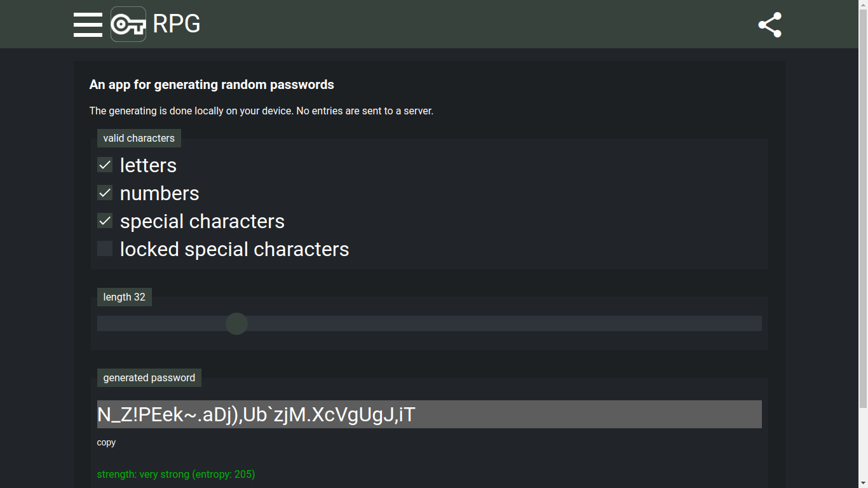Click the "valid characters" section heading
868x488 pixels.
[139, 138]
